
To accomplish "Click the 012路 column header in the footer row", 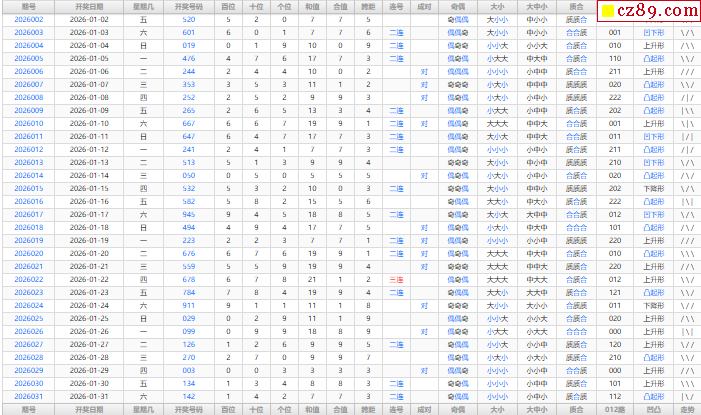I will click(615, 409).
